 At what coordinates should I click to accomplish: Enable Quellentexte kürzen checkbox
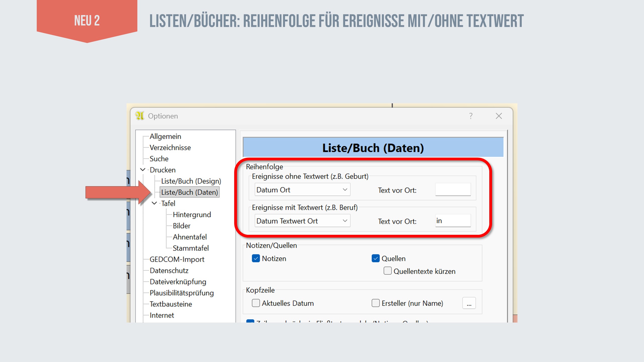[387, 271]
